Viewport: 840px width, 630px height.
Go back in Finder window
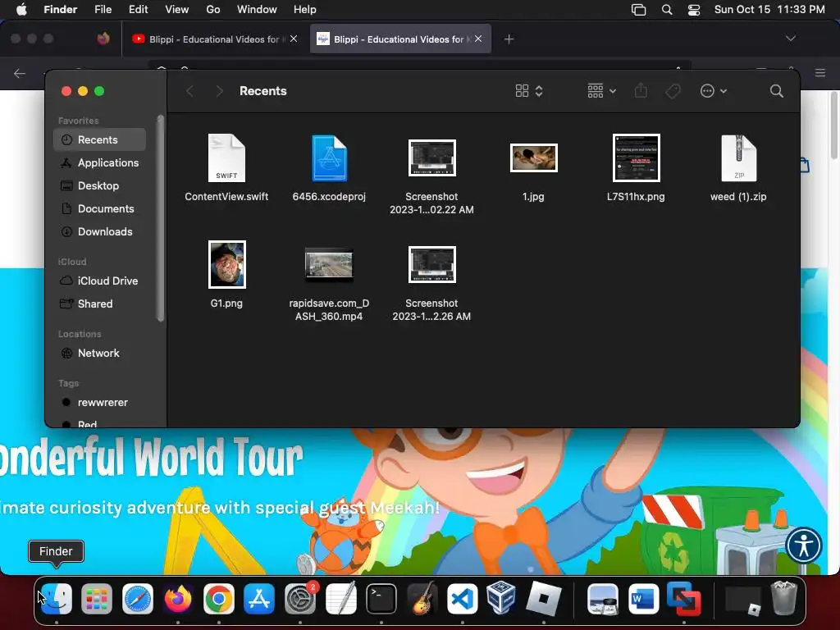[189, 91]
